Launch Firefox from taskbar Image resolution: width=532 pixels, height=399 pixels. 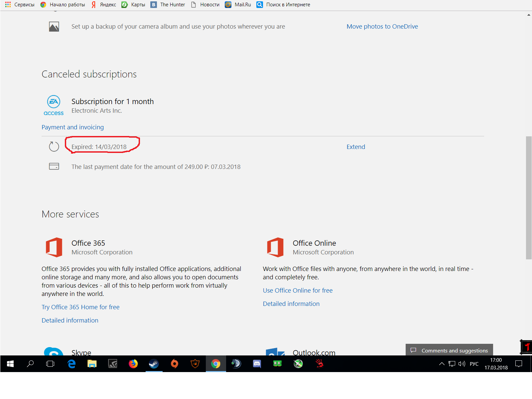point(133,364)
